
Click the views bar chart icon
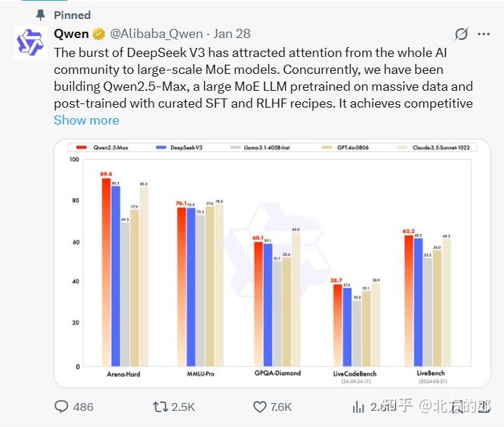358,407
